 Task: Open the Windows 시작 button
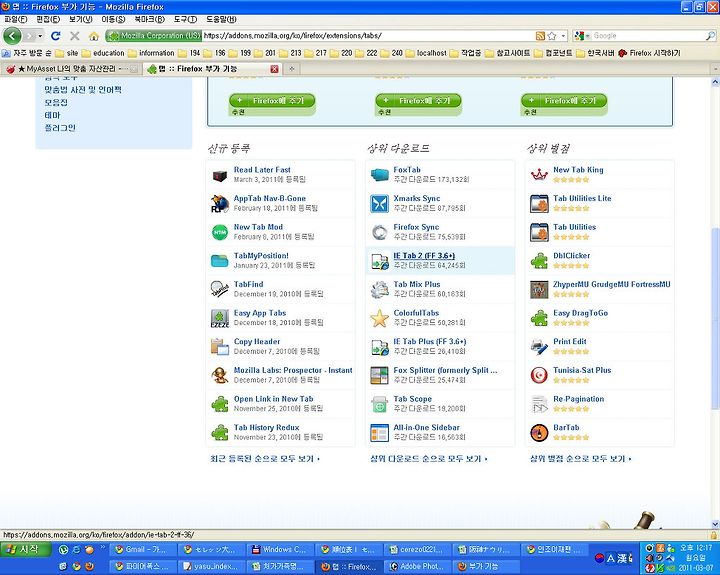tap(26, 549)
